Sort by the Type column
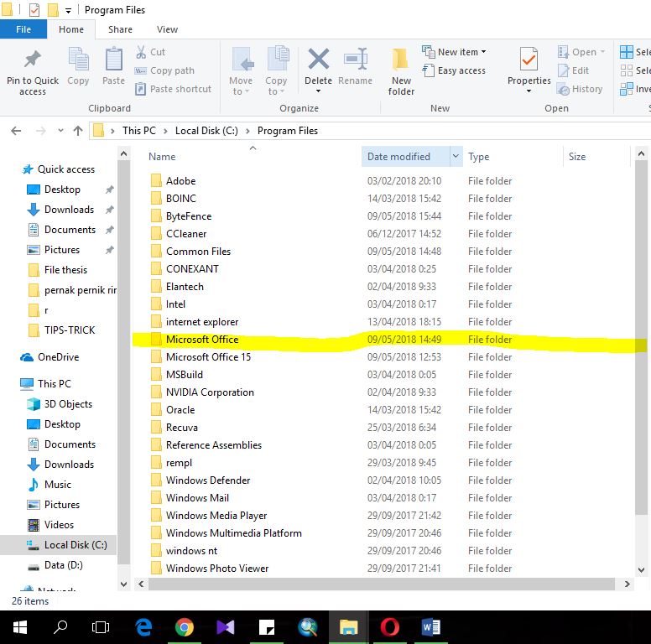651x644 pixels. click(x=479, y=157)
